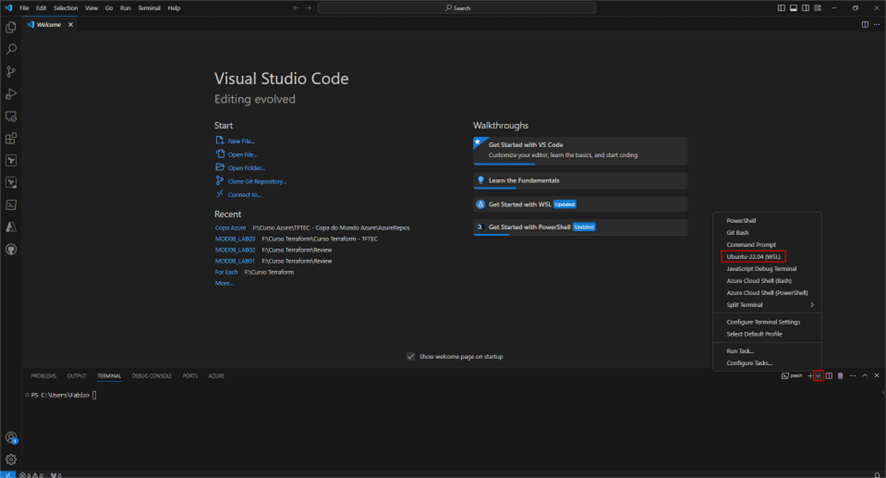Open the PowerShell icon in activity bar
Image resolution: width=886 pixels, height=478 pixels.
click(x=11, y=205)
